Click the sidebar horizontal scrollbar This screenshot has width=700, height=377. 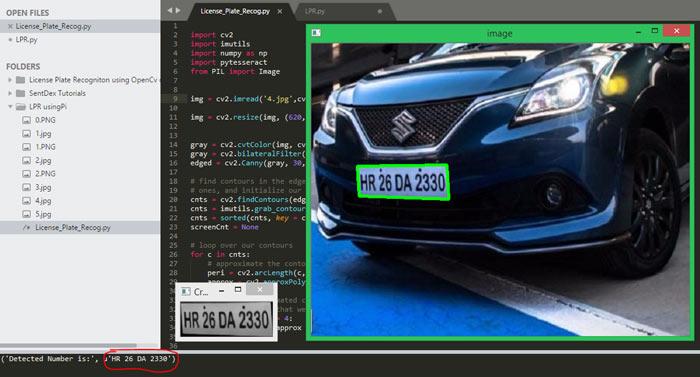click(x=68, y=346)
